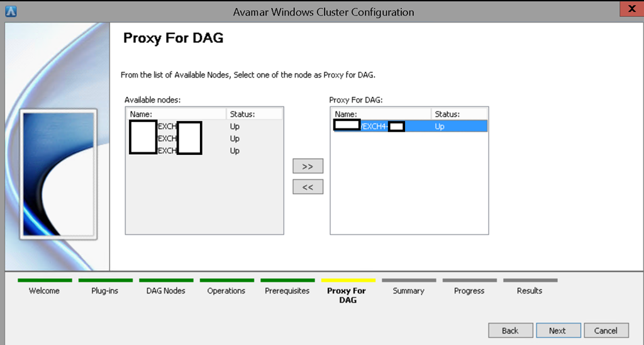
Task: Click the blue swirl artwork thumbnail
Action: click(58, 174)
